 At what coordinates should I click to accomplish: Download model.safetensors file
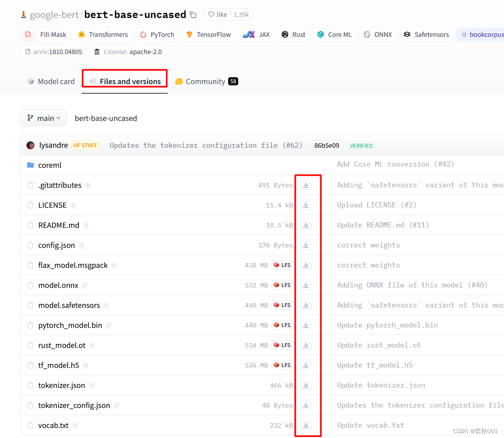point(306,305)
